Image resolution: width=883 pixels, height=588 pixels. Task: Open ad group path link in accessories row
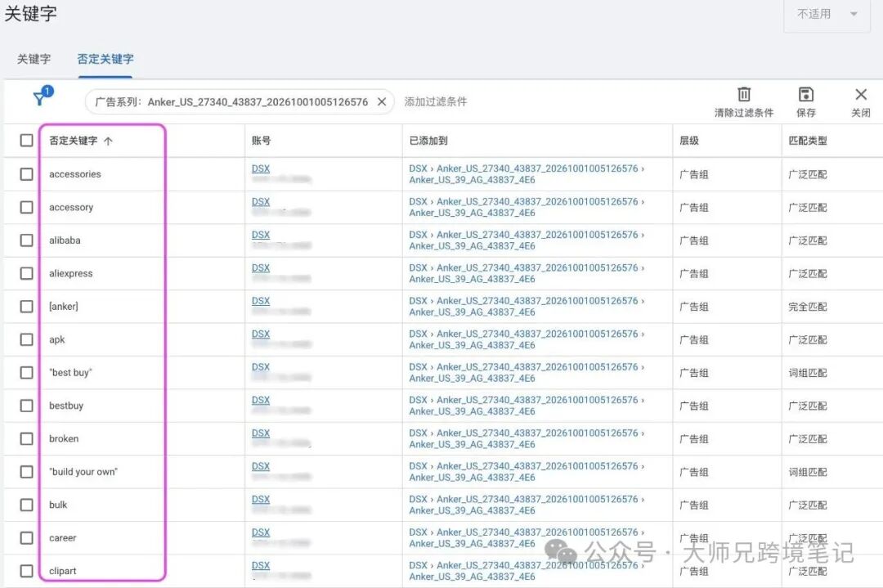pyautogui.click(x=527, y=174)
